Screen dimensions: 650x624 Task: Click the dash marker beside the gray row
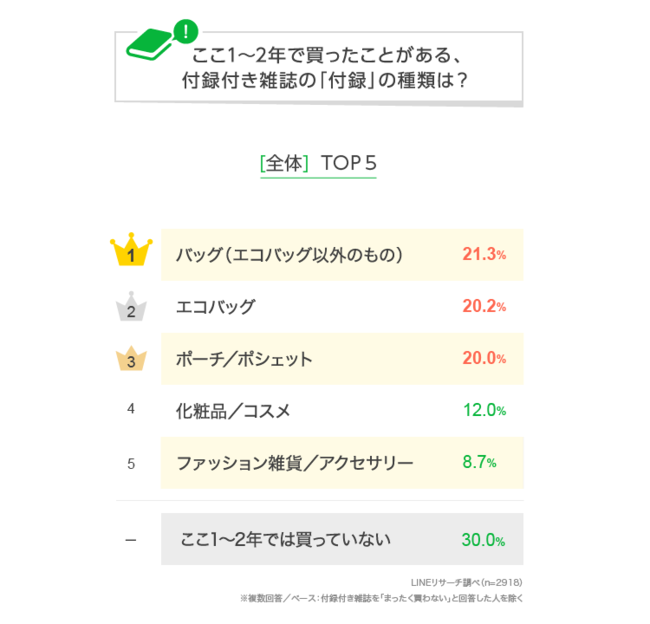coord(131,540)
